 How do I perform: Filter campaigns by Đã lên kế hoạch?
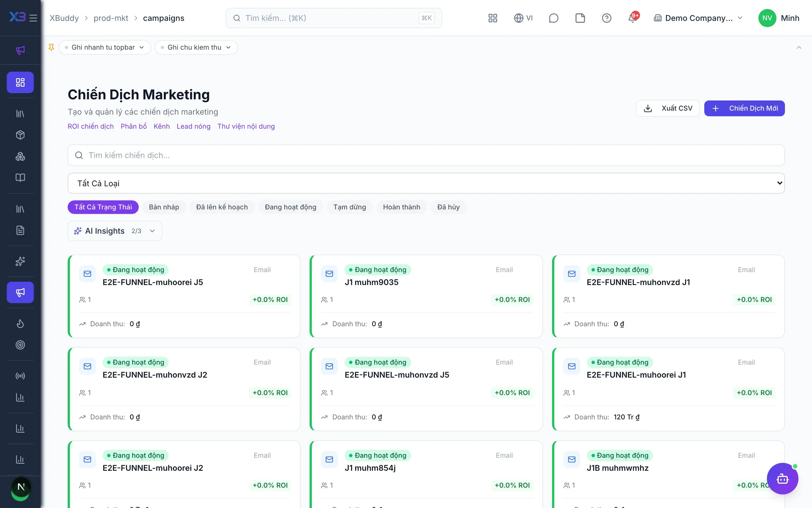(x=222, y=207)
